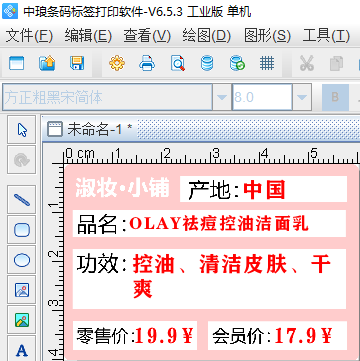The height and width of the screenshot is (361, 360).
Task: Open the database settings icon
Action: pos(207,63)
